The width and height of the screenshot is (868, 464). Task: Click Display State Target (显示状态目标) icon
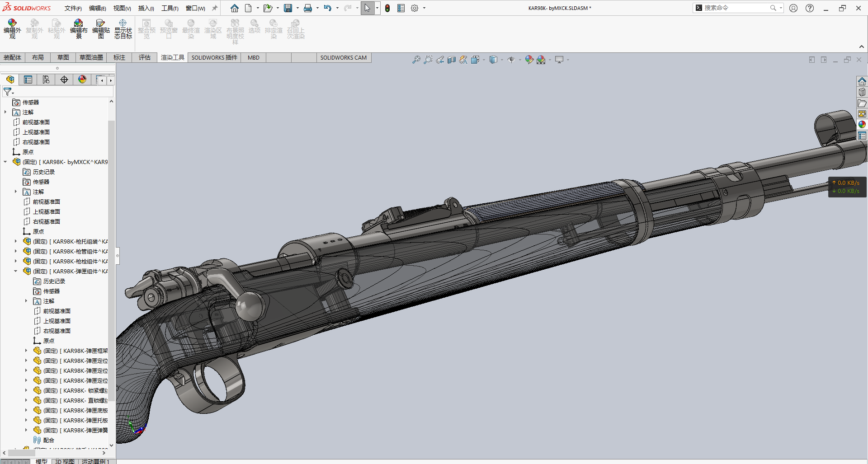123,29
